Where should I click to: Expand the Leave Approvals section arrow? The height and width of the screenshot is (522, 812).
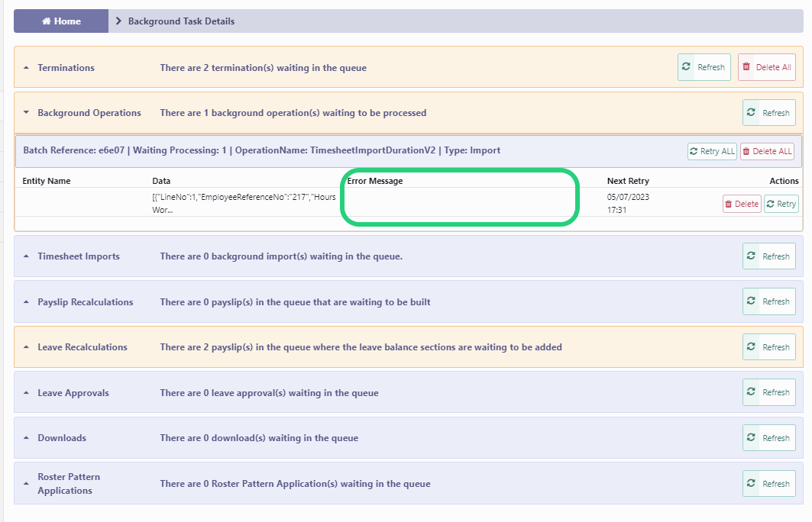(27, 393)
